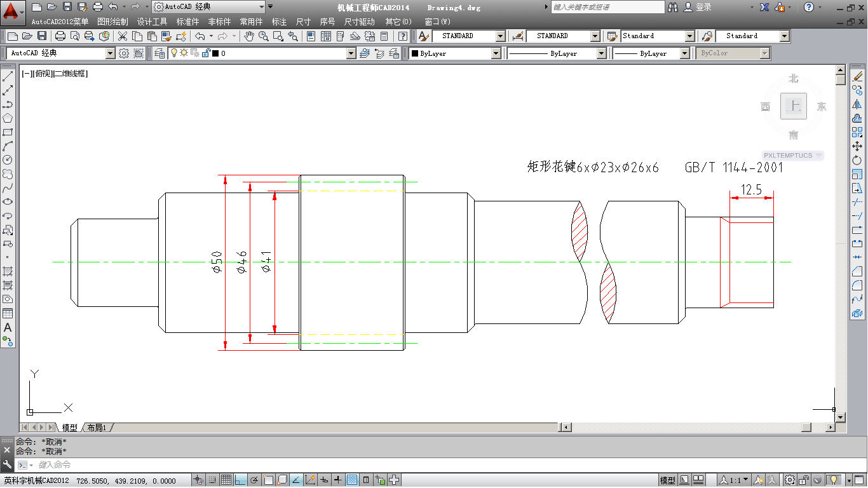
Task: Toggle Ortho mode in status bar
Action: tap(240, 480)
